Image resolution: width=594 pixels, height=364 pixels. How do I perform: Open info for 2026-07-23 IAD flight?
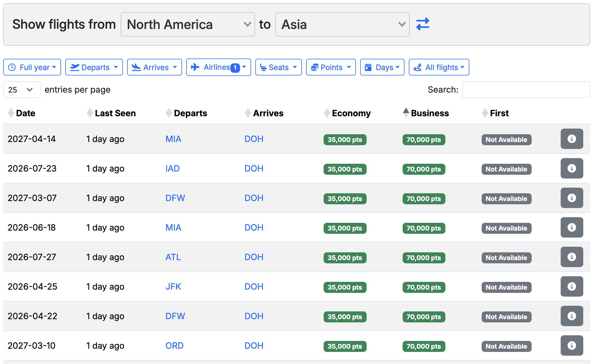572,168
